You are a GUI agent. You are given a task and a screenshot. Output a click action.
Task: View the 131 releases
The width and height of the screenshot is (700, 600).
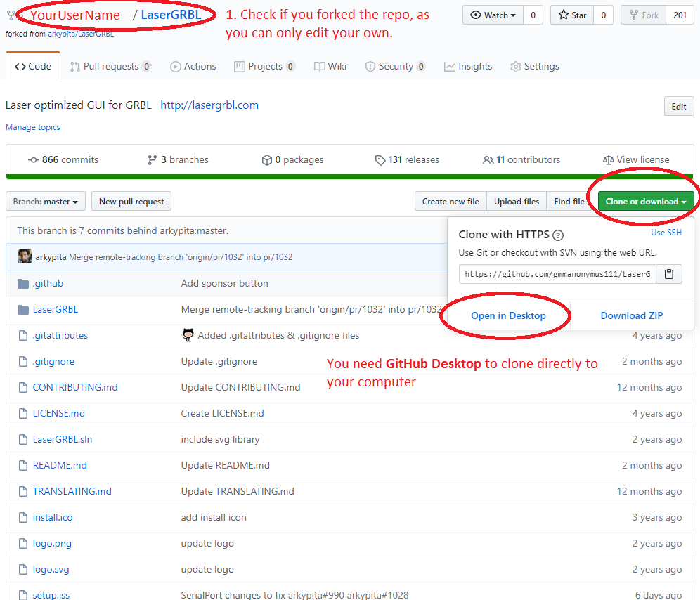(407, 159)
